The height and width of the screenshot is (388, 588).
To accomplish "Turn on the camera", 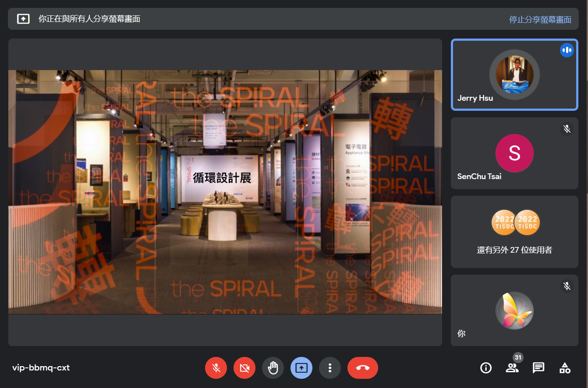I will [244, 368].
